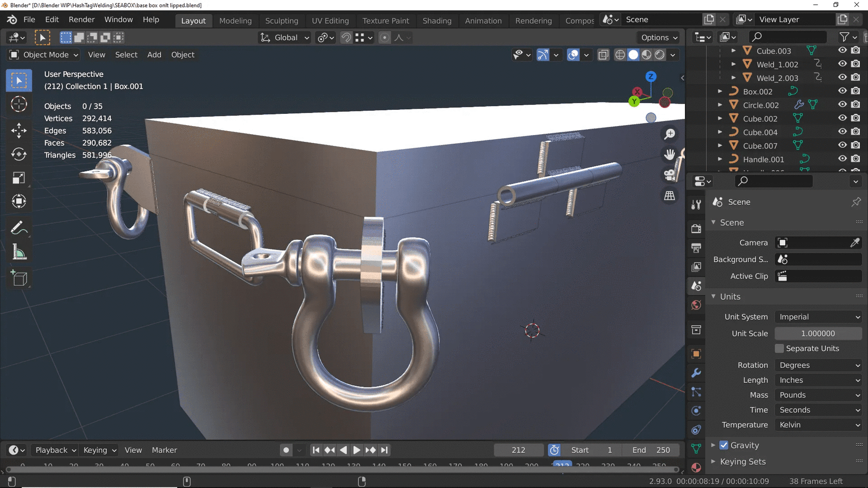Open the Modifiers wrench tab

point(696,373)
